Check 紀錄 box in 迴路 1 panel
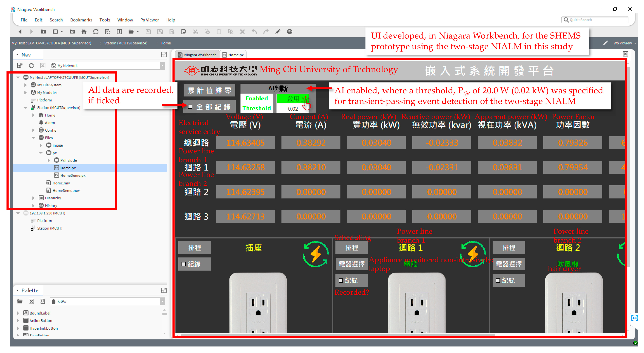Image resolution: width=644 pixels, height=353 pixels. [x=341, y=280]
